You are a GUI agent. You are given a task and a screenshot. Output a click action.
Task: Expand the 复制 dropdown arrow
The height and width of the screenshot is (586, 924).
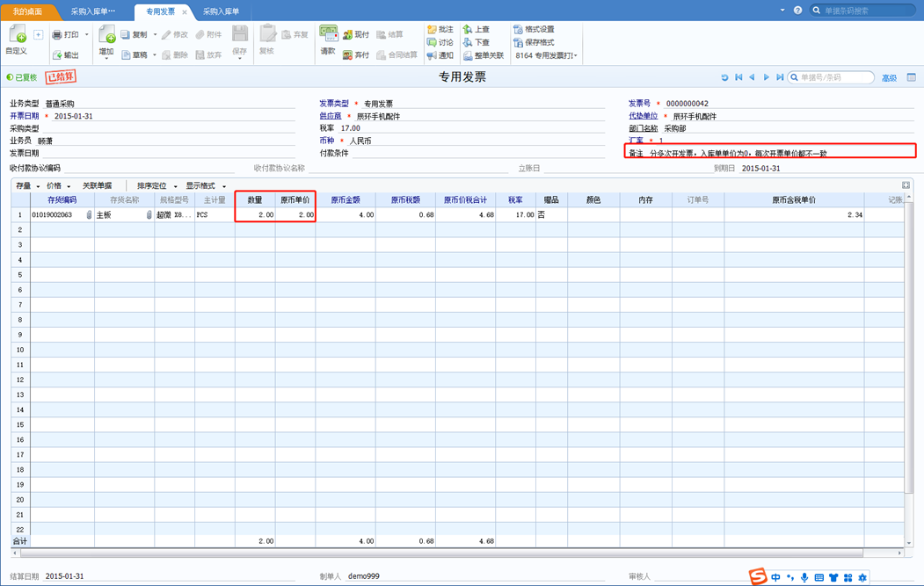(x=155, y=35)
